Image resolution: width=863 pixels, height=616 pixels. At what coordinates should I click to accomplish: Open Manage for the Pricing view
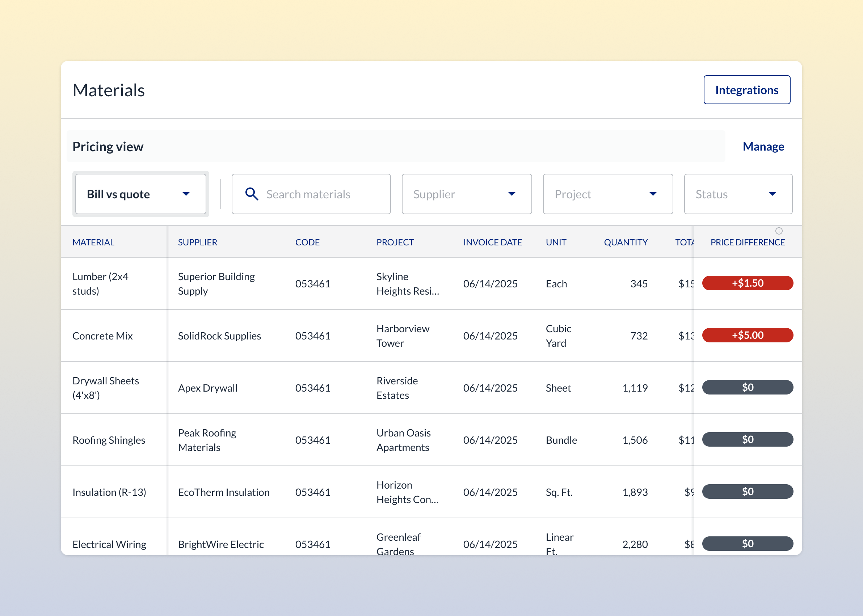click(763, 147)
